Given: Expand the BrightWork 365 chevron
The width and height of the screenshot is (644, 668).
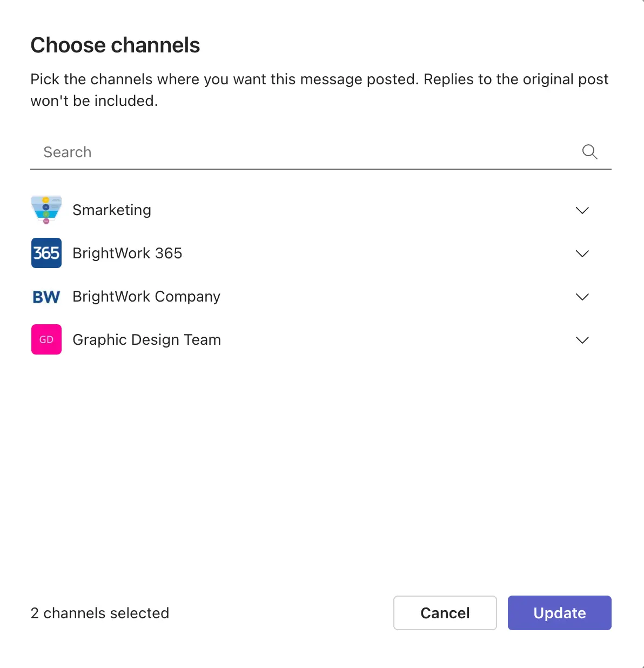Looking at the screenshot, I should coord(582,253).
